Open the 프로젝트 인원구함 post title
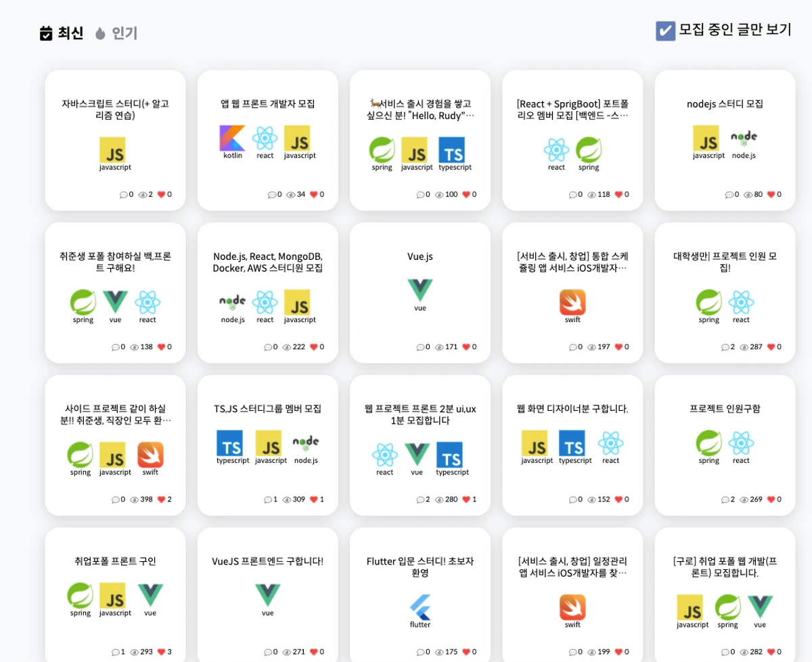Viewport: 812px width, 662px height. click(725, 409)
